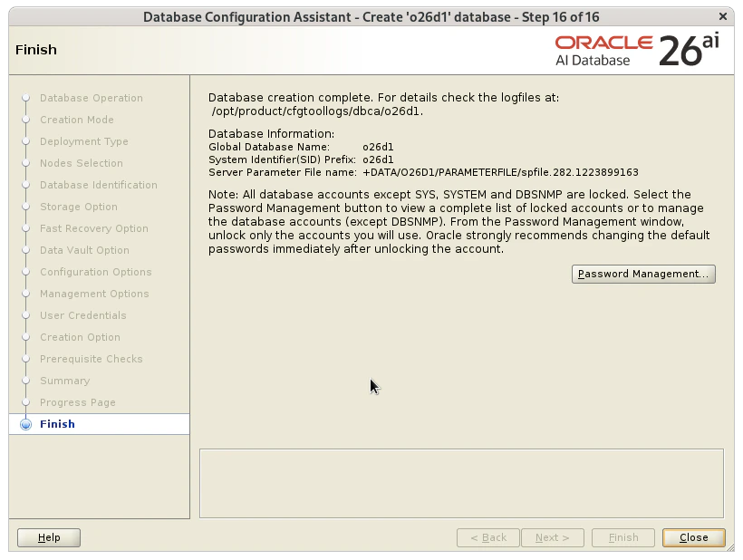Select the Prerequisite Checks step
Screen dimensions: 743x560
click(91, 359)
